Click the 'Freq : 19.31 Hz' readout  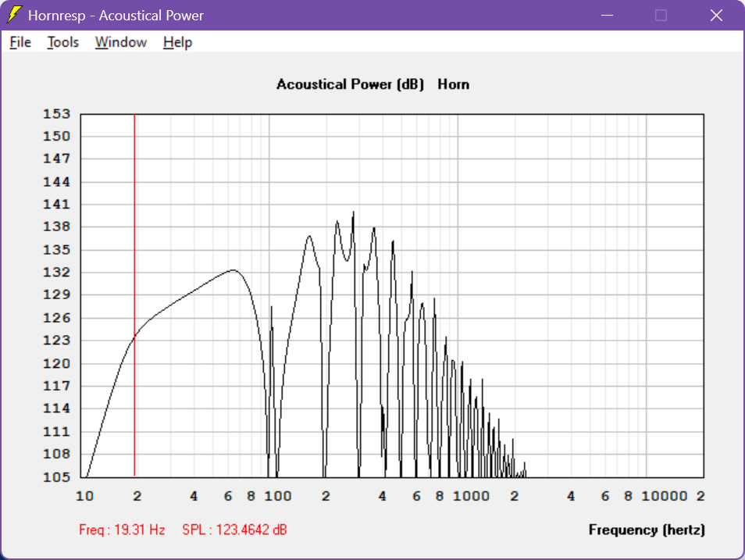[x=122, y=530]
